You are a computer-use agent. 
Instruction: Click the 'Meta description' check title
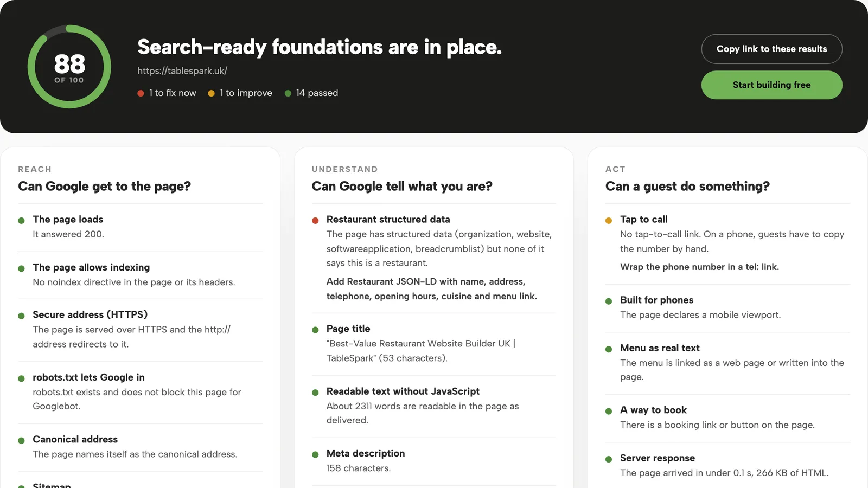[x=366, y=453]
